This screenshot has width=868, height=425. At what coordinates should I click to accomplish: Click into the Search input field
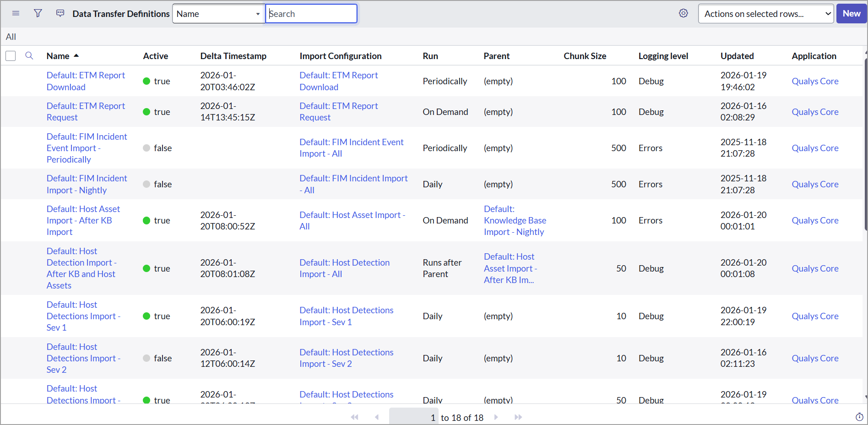(311, 14)
